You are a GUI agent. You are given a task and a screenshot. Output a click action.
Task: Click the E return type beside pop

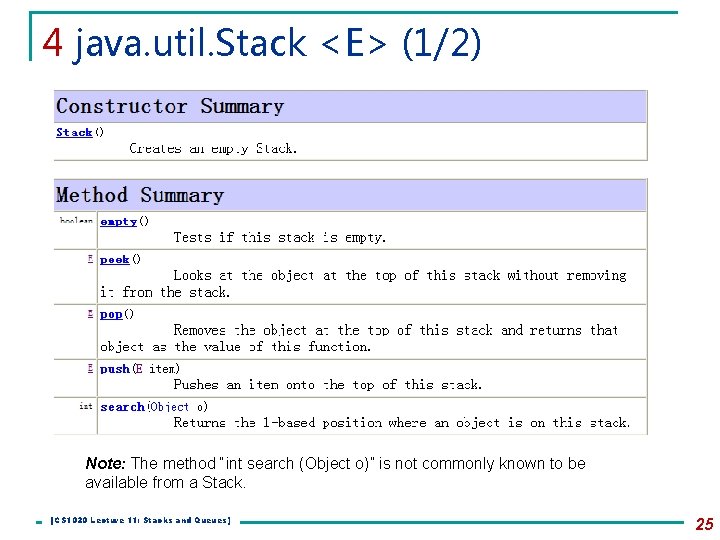pos(90,314)
